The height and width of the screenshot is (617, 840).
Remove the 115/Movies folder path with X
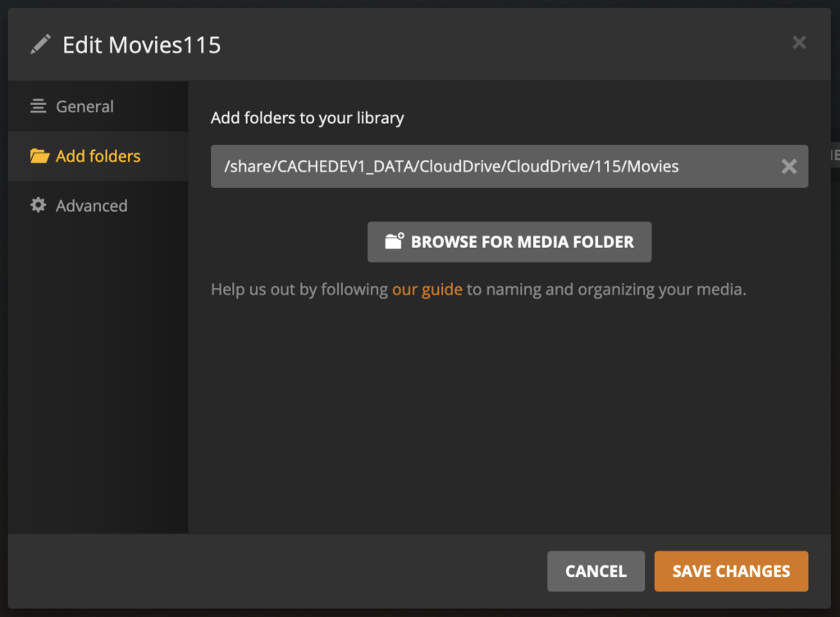(x=788, y=167)
